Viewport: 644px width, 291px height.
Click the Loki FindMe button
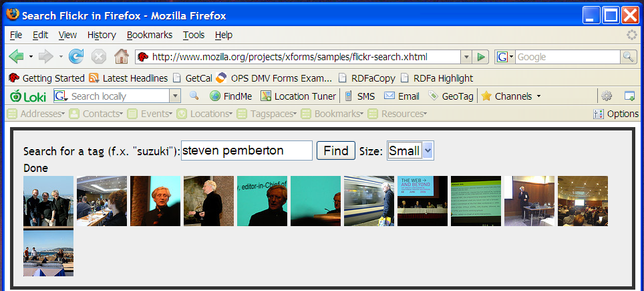(230, 96)
